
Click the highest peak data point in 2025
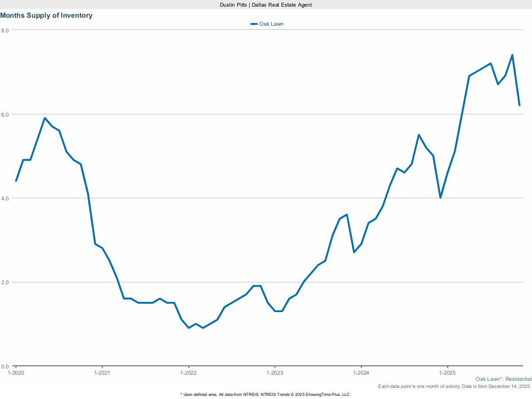512,55
